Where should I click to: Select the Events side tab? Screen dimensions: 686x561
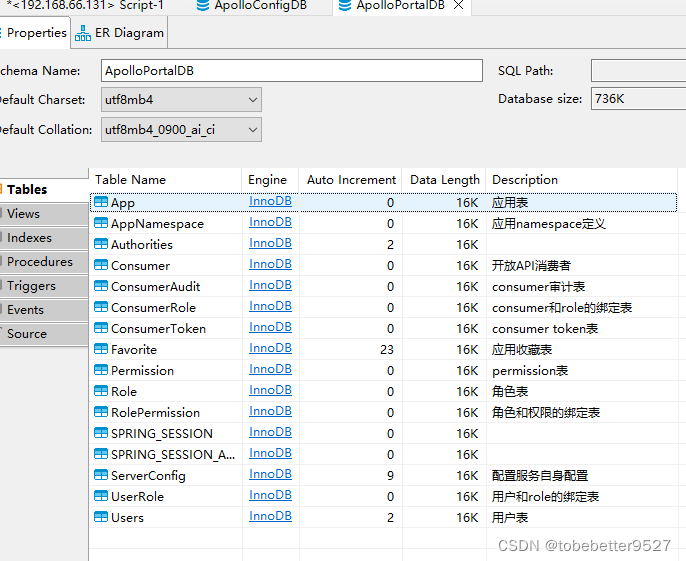pyautogui.click(x=44, y=310)
